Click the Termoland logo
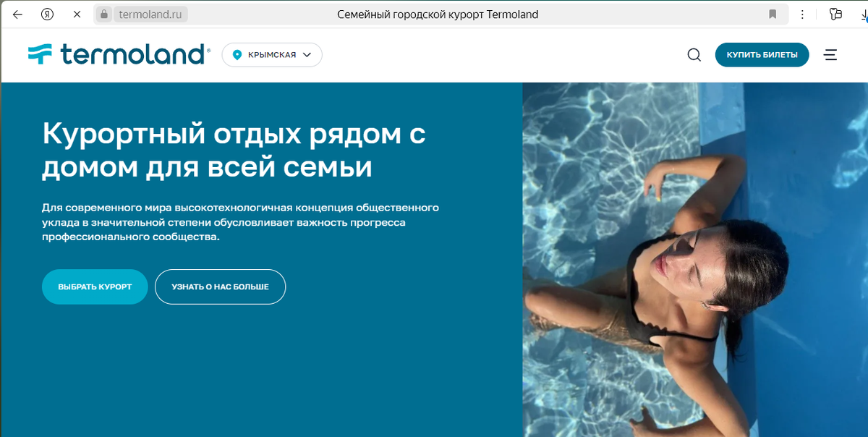Image resolution: width=868 pixels, height=437 pixels. [x=119, y=54]
